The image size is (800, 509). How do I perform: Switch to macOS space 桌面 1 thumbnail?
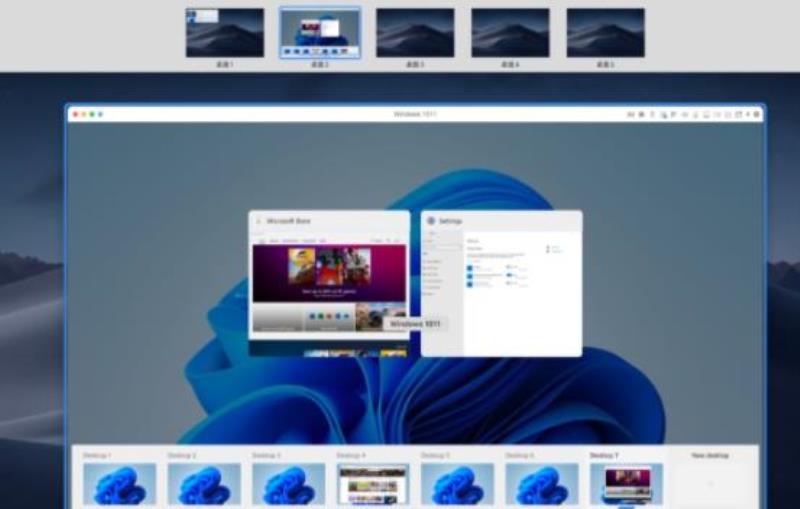point(225,33)
